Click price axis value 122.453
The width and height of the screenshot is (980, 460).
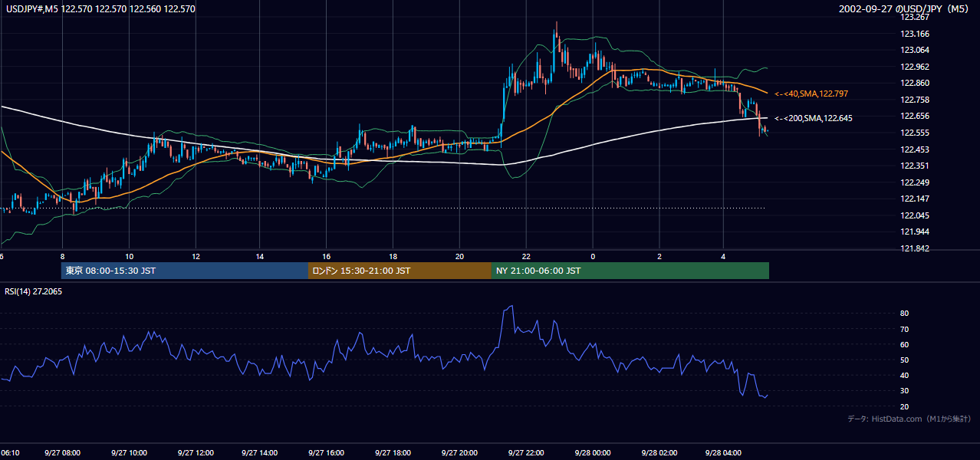916,149
